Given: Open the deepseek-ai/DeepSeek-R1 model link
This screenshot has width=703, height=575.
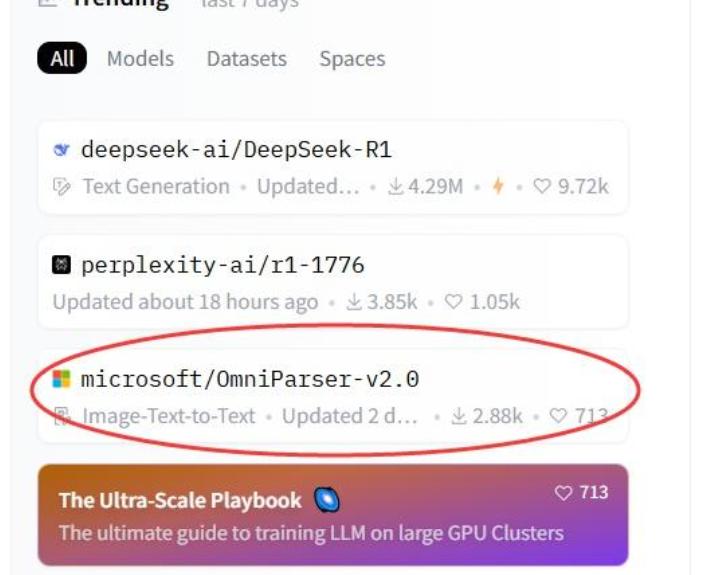Looking at the screenshot, I should [x=236, y=151].
